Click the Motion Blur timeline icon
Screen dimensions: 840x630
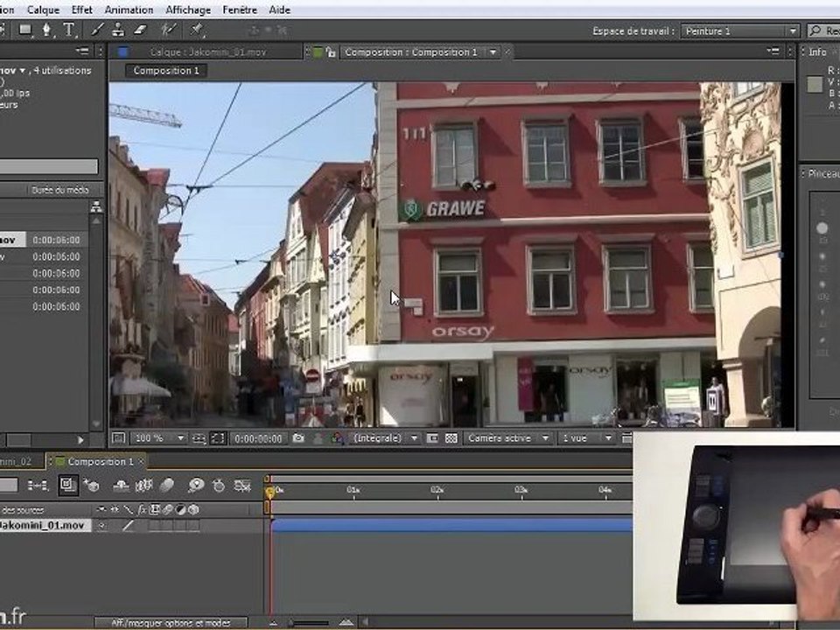coord(167,485)
